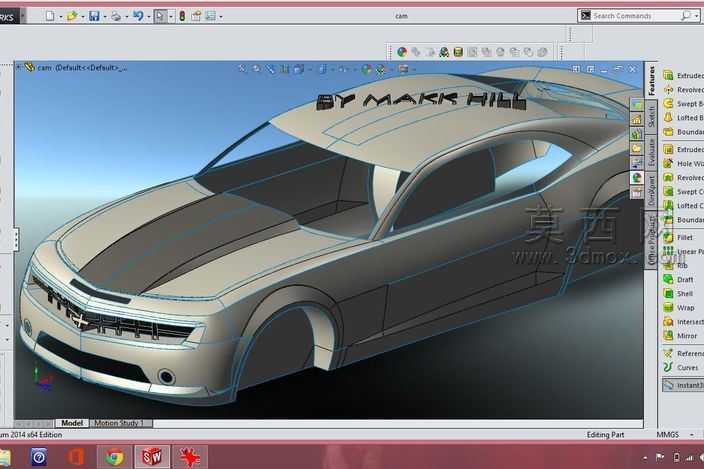
Task: Open Google Chrome from the taskbar
Action: [x=115, y=457]
